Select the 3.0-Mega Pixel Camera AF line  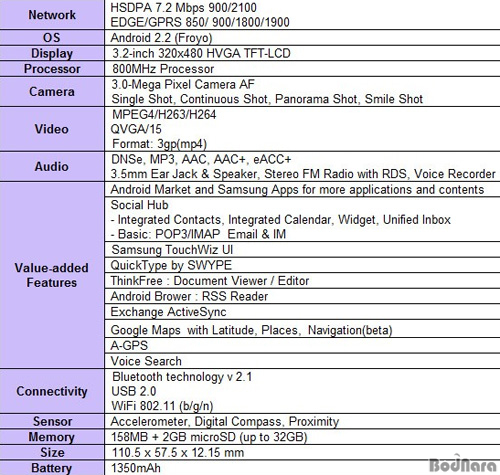tap(183, 84)
